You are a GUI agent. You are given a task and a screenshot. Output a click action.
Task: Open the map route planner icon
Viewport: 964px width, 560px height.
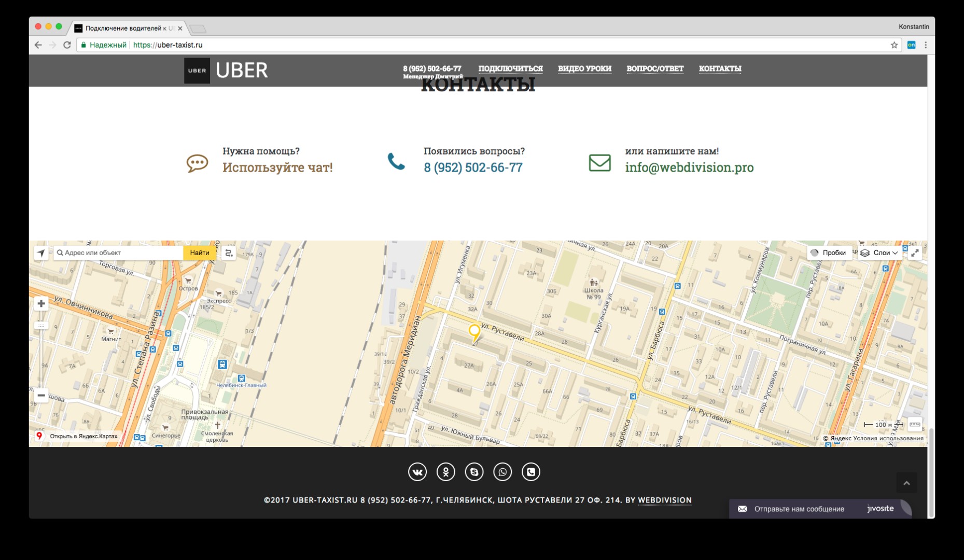point(229,253)
